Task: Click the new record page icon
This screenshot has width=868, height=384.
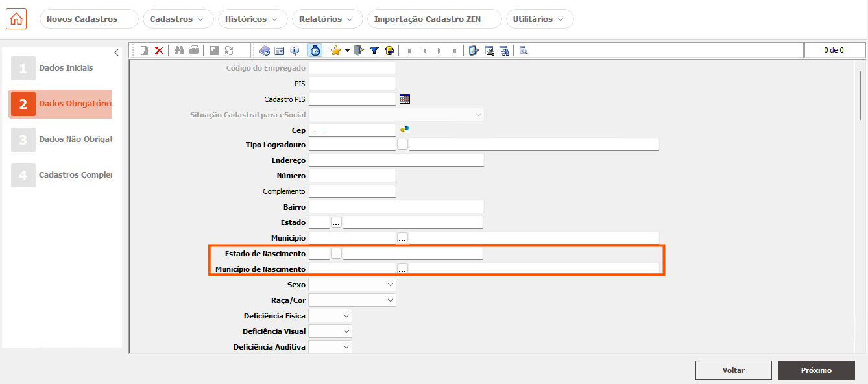Action: pyautogui.click(x=145, y=51)
